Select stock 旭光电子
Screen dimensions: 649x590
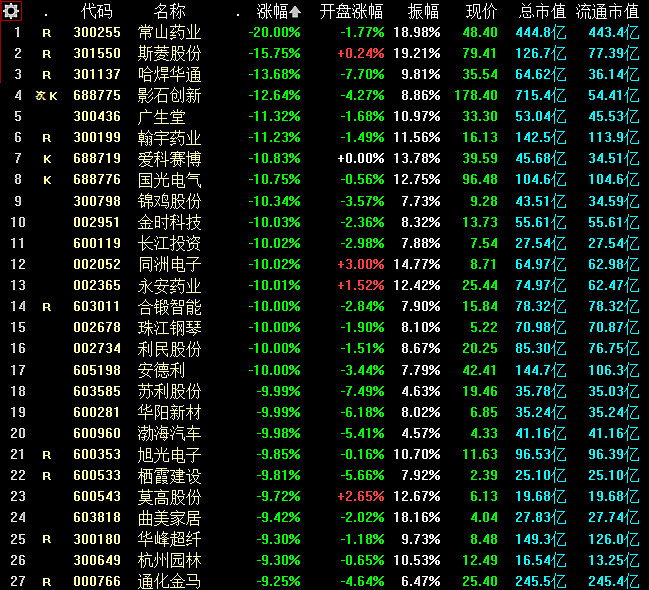[x=169, y=455]
